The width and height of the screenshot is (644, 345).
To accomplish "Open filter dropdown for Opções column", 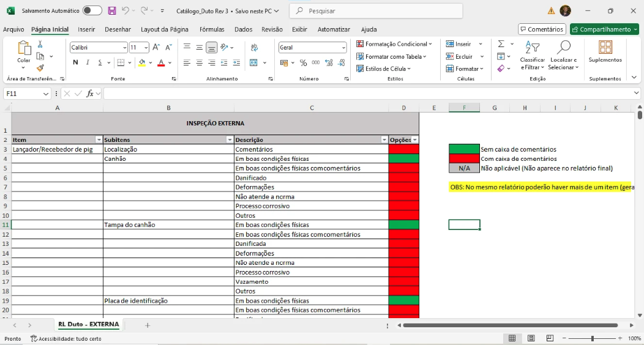I will click(x=415, y=140).
